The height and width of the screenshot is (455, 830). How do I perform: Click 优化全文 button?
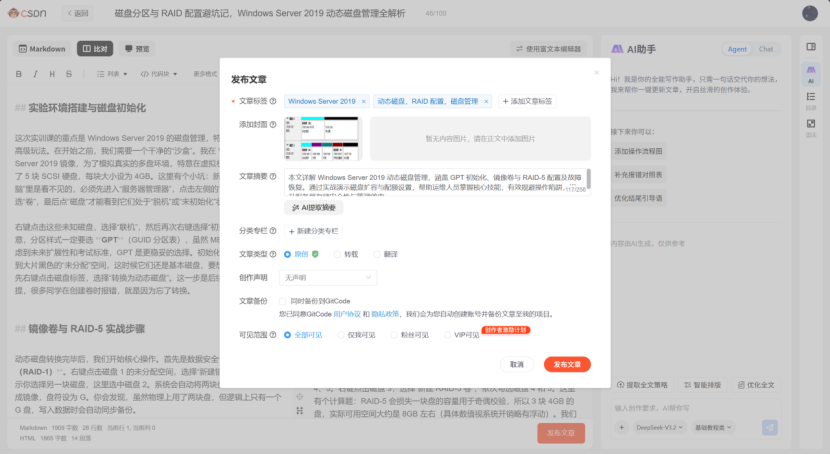756,385
